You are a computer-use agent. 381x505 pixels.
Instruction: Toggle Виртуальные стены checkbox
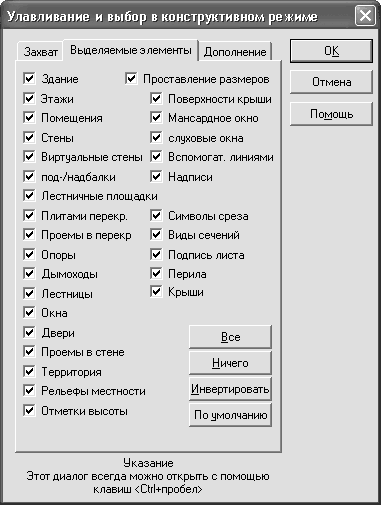click(x=29, y=157)
